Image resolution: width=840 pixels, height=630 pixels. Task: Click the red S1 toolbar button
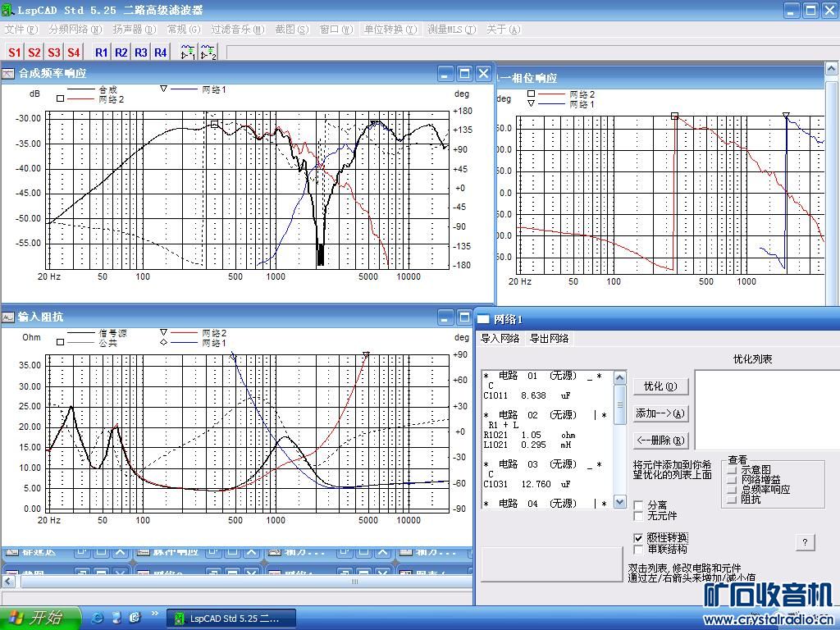[x=15, y=52]
